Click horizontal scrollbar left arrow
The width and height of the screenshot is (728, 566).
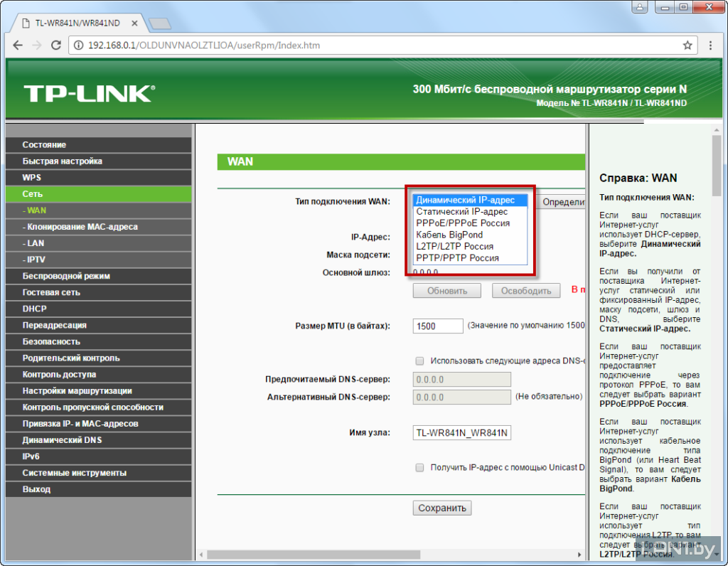tap(201, 555)
